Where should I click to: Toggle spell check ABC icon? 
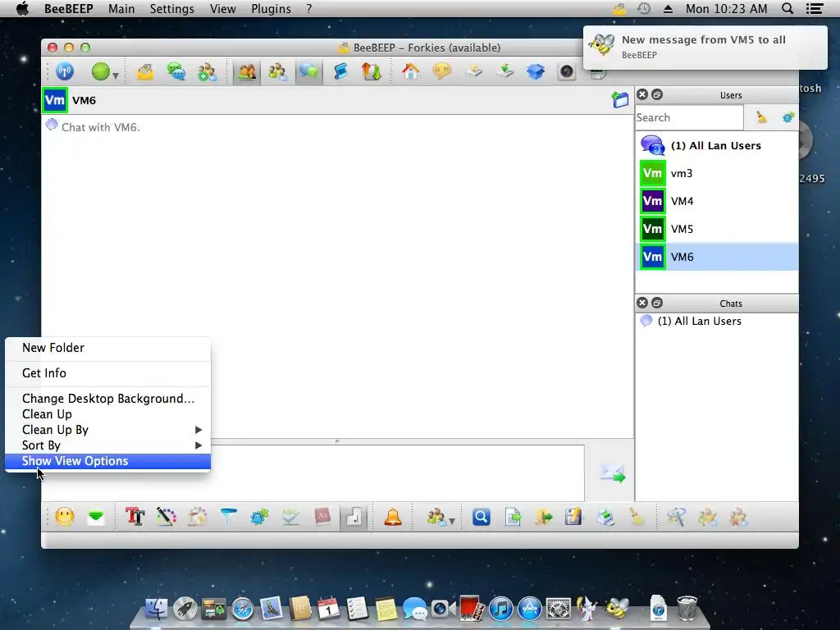tap(290, 517)
